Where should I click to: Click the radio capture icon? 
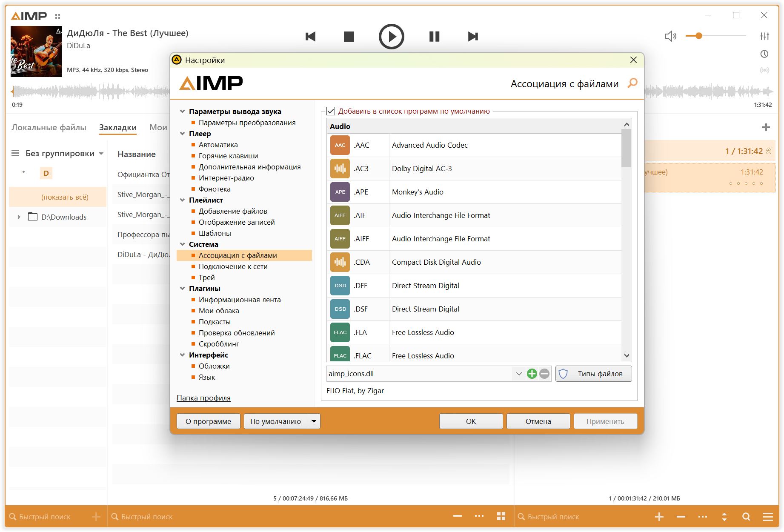point(765,70)
